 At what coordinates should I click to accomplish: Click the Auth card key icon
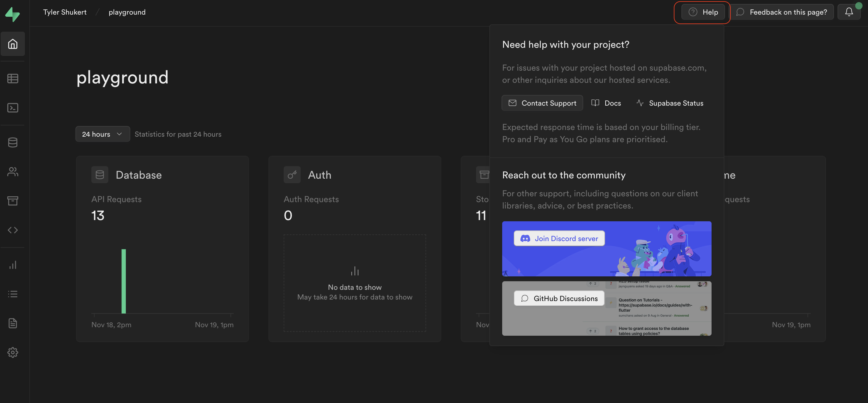(292, 174)
